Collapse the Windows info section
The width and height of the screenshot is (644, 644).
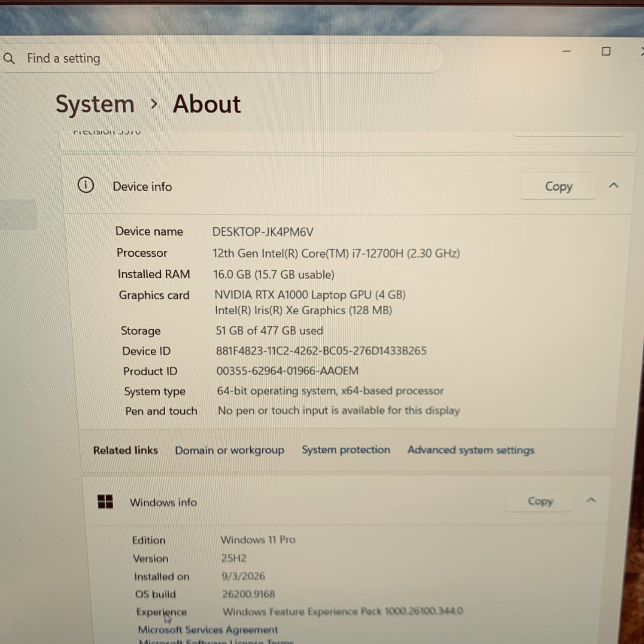click(591, 500)
